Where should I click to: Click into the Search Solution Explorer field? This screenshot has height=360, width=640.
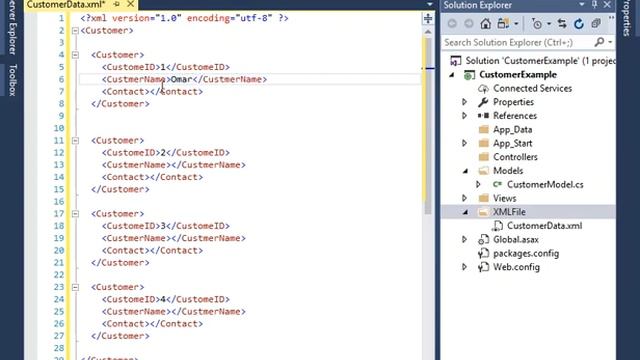click(517, 42)
